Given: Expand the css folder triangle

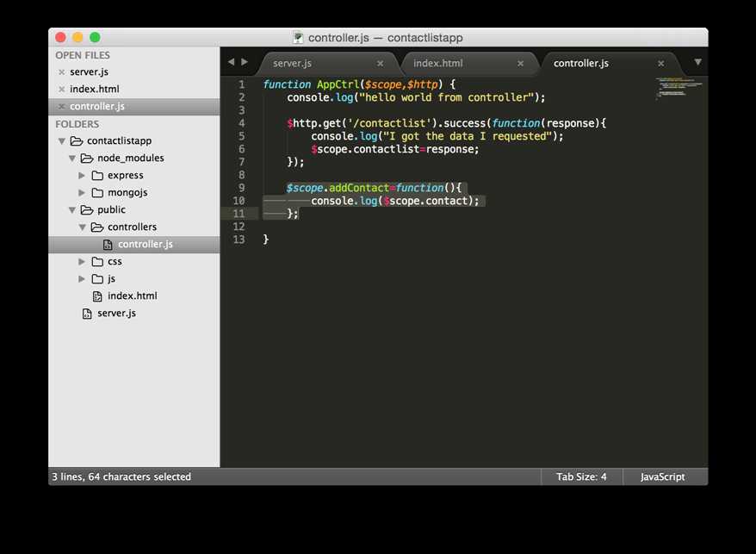Looking at the screenshot, I should coord(82,262).
